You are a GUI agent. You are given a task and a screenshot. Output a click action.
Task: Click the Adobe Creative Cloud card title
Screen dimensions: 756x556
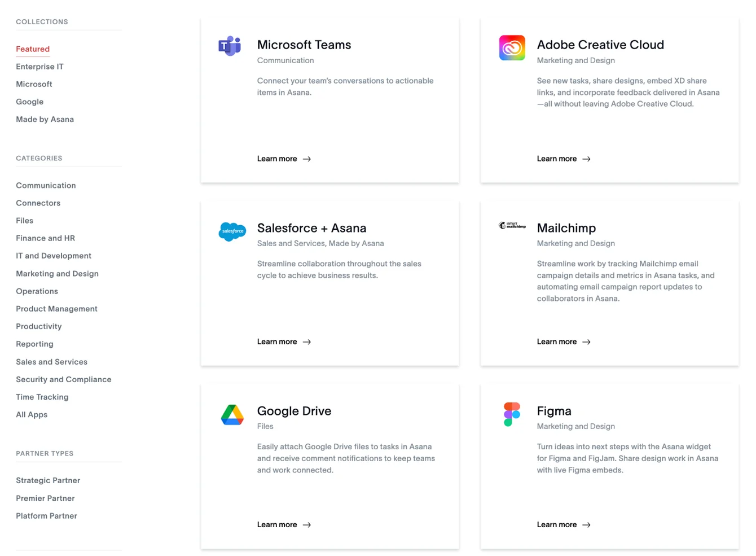point(600,45)
